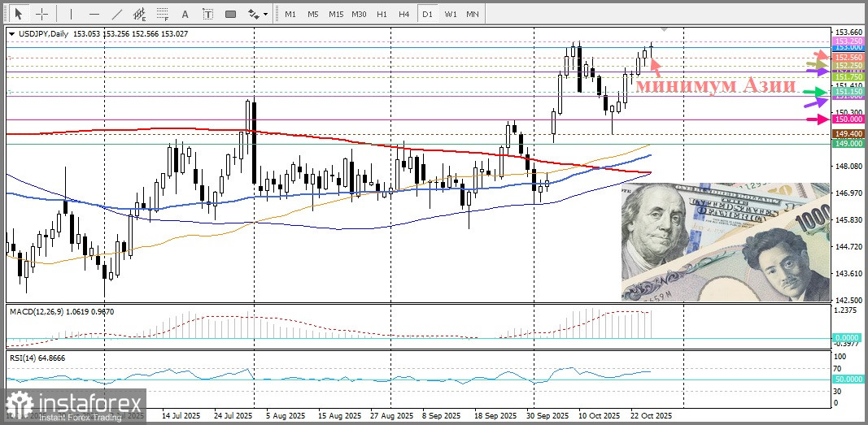Choose the text 'A' tool
This screenshot has height=425, width=868.
tap(185, 14)
